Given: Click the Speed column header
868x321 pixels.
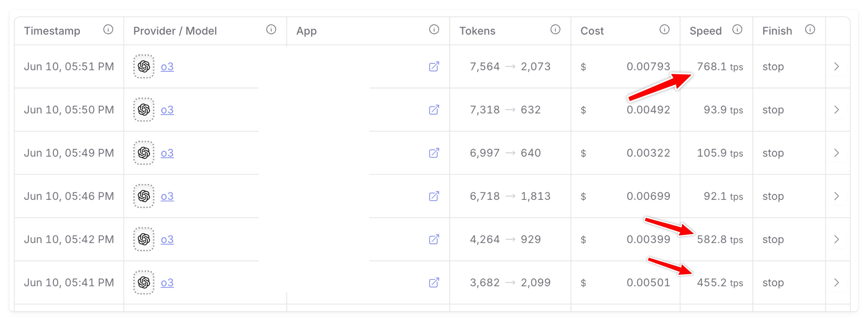Looking at the screenshot, I should (x=705, y=31).
